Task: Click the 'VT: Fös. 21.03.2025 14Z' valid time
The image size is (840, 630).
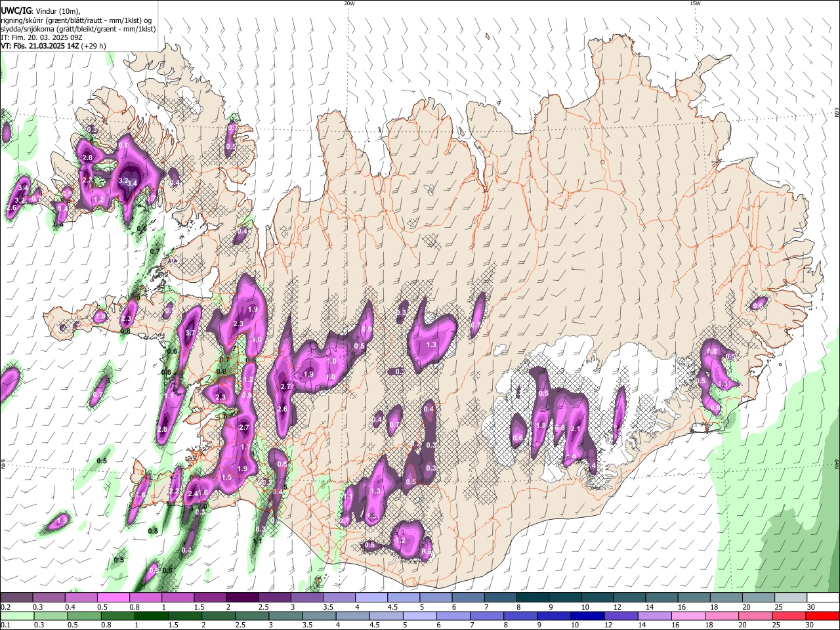Action: click(39, 47)
